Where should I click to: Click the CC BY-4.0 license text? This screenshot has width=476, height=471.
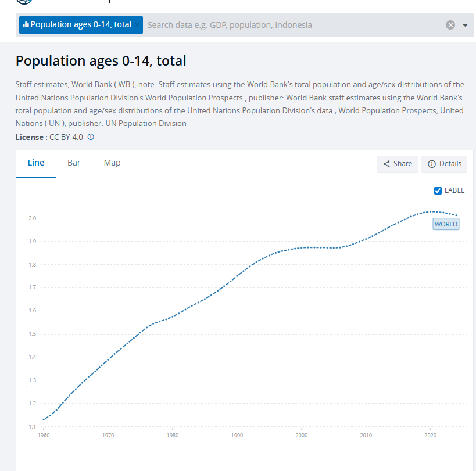66,137
